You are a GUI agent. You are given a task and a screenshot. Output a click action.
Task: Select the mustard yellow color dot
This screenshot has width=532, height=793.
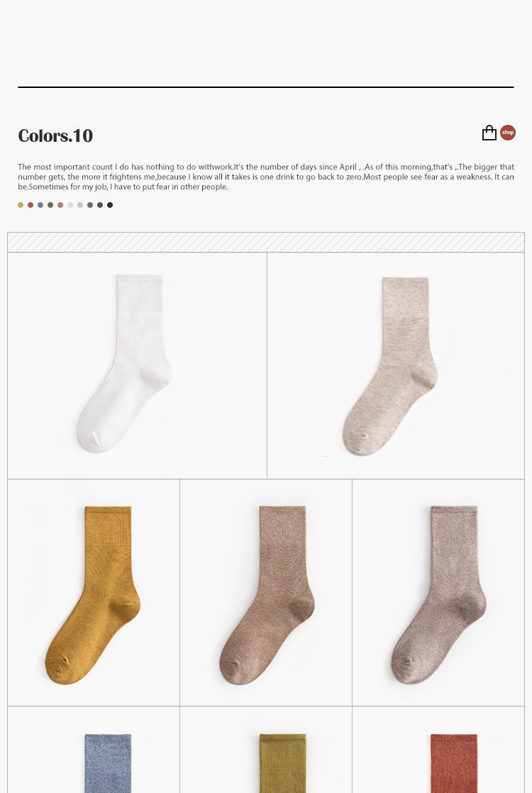[21, 205]
